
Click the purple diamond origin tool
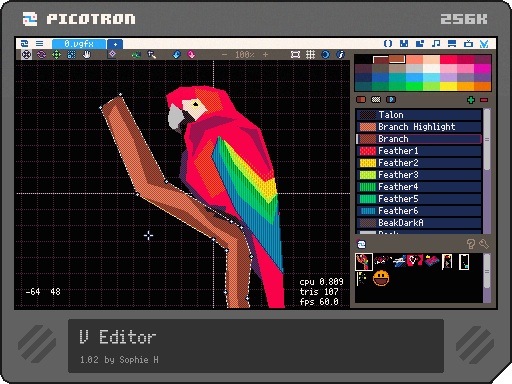[x=112, y=54]
